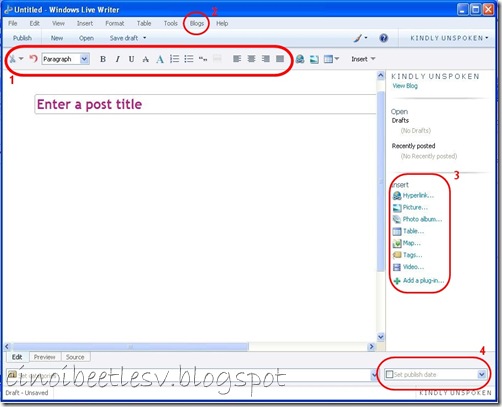Click the View Blog link
The image size is (502, 407).
[405, 86]
